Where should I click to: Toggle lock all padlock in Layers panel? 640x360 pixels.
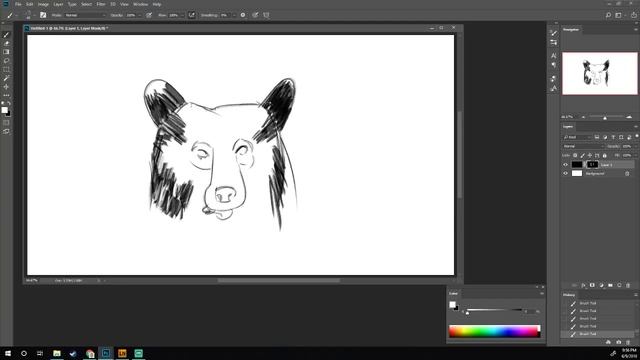[x=604, y=156]
